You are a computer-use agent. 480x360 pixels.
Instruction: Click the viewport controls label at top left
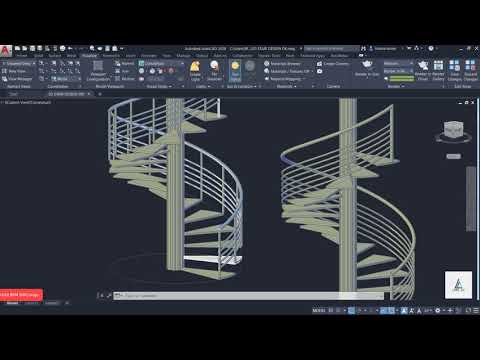pos(26,102)
